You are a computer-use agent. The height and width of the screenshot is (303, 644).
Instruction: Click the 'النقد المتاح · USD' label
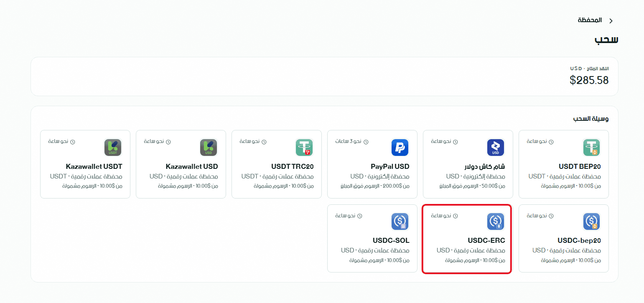(589, 69)
